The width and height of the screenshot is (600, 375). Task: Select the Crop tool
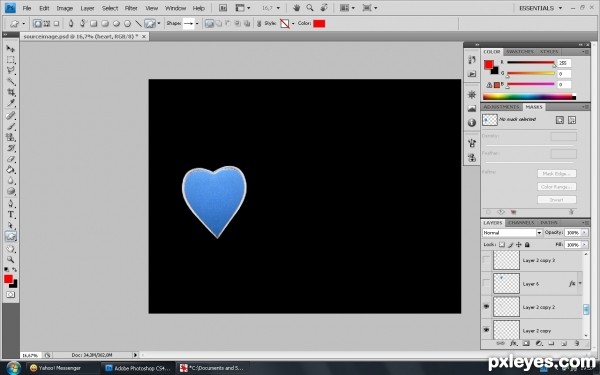(x=11, y=92)
